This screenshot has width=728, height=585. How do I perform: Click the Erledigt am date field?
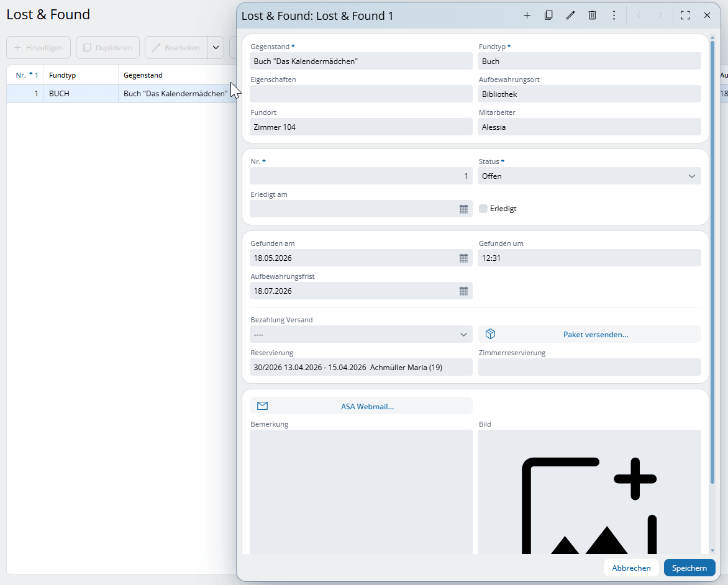pos(361,209)
